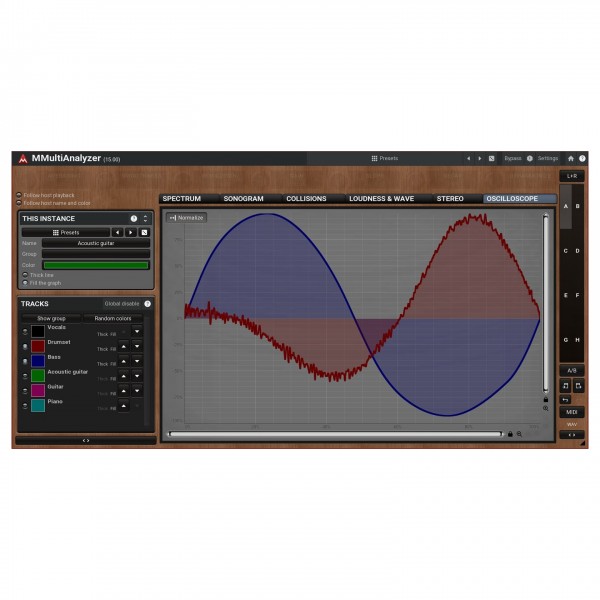600x600 pixels.
Task: Open the L+R channel mode selector
Action: (572, 176)
